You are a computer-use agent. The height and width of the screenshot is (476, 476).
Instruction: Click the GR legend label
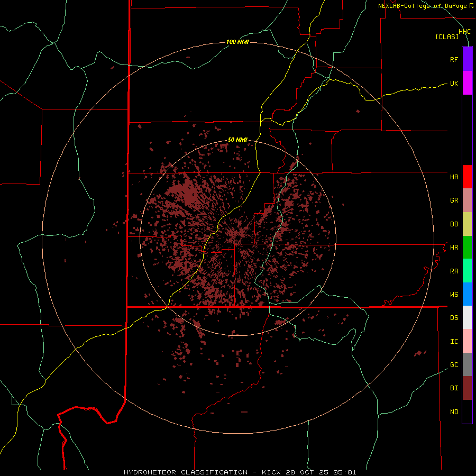(x=454, y=200)
